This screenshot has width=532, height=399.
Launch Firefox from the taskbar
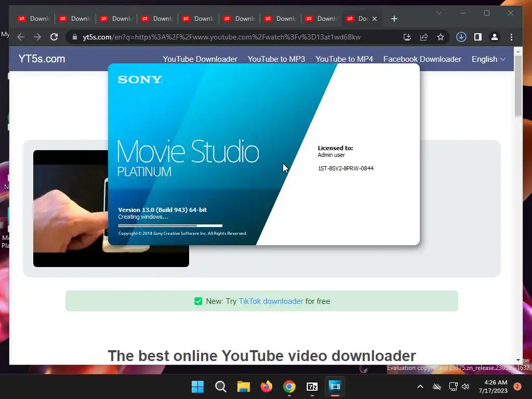point(267,387)
